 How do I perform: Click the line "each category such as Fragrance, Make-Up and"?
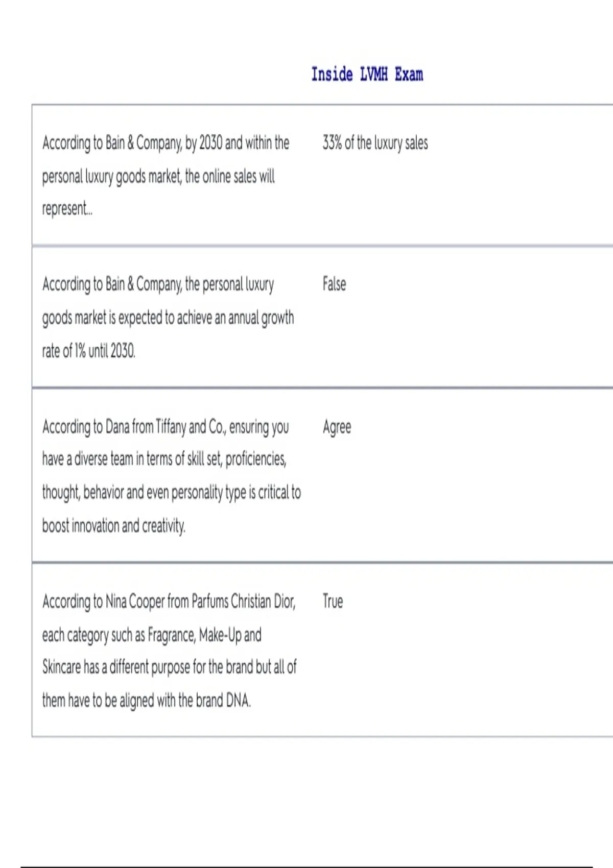[x=152, y=635]
